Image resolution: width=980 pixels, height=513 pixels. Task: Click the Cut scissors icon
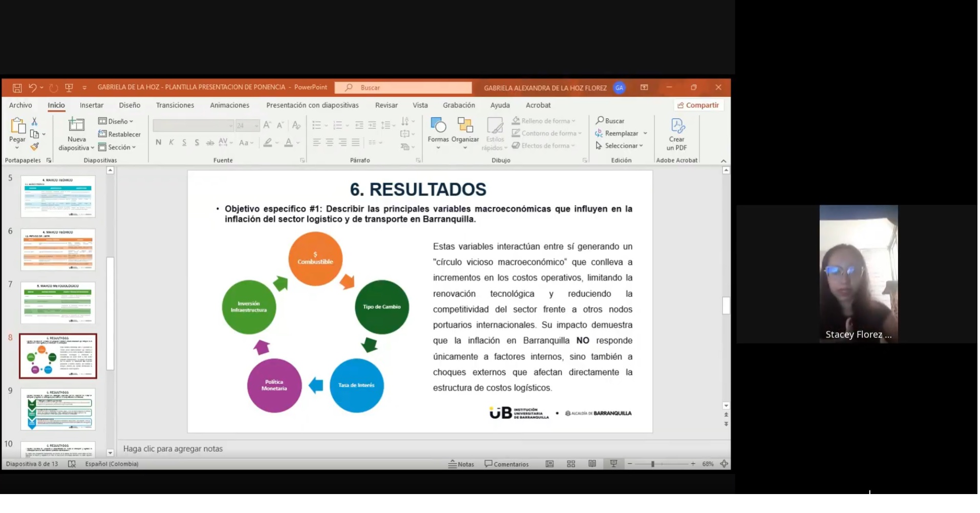click(34, 121)
